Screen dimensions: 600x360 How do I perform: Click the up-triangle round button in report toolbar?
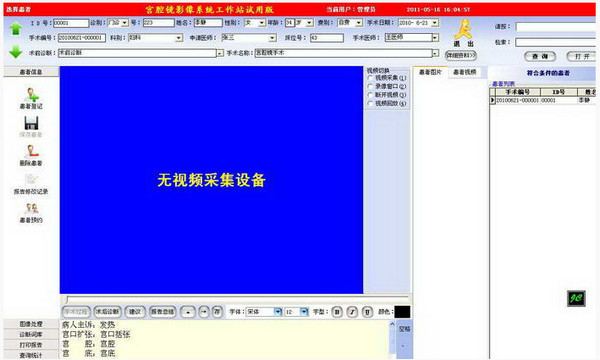pos(188,312)
